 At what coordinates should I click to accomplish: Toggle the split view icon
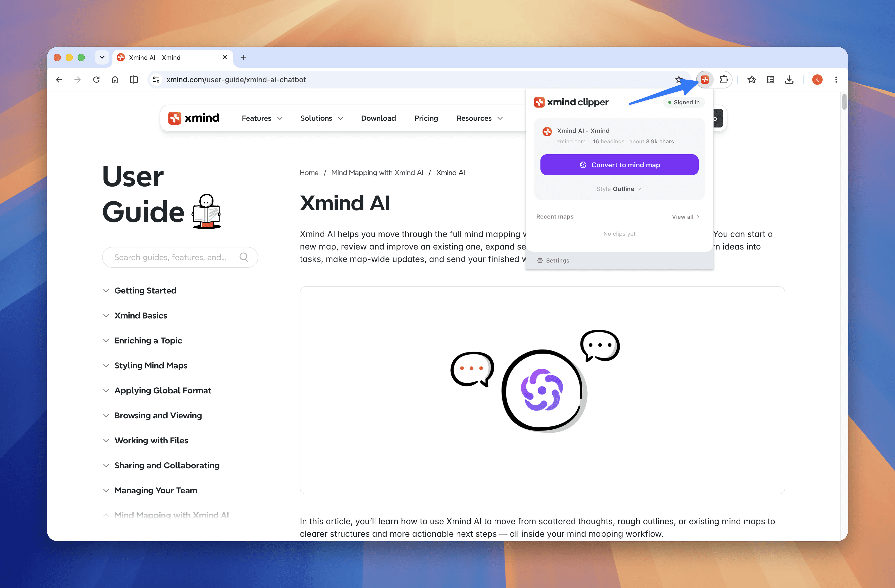[x=134, y=80]
